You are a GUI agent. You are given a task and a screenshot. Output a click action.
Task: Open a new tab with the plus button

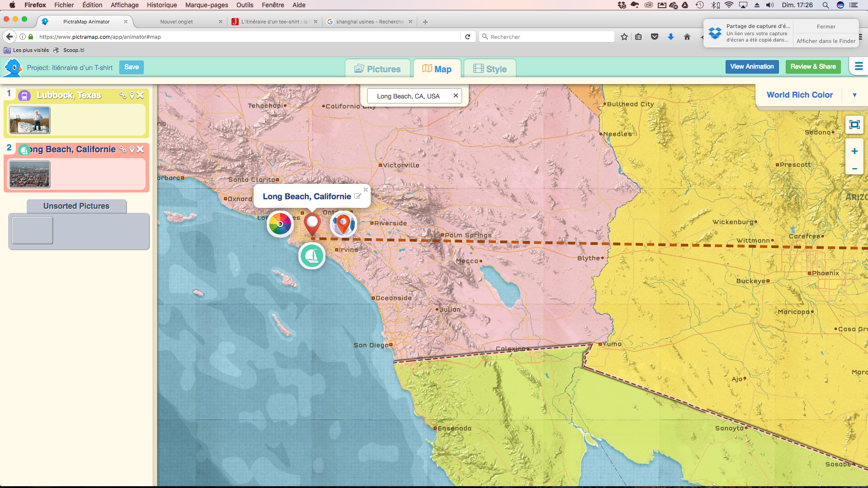click(x=425, y=22)
